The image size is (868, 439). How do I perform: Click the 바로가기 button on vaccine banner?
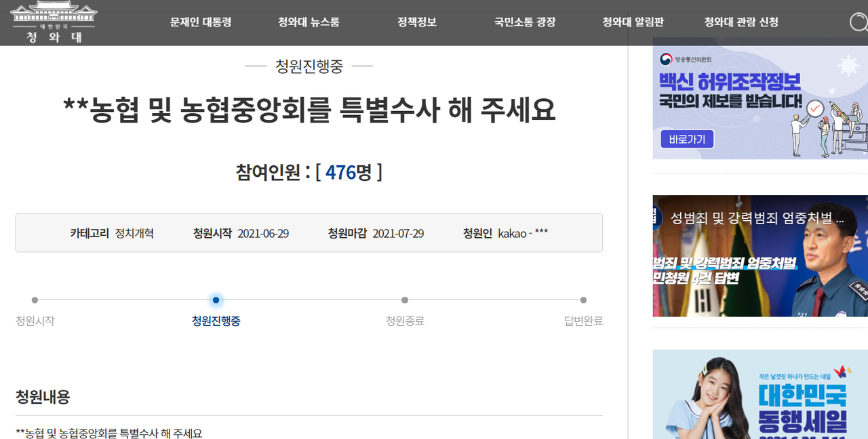click(x=686, y=139)
